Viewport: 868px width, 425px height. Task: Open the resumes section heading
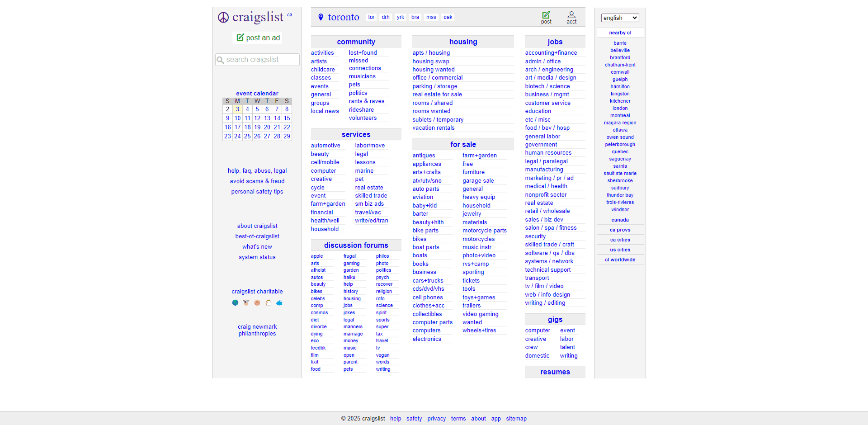(x=555, y=372)
